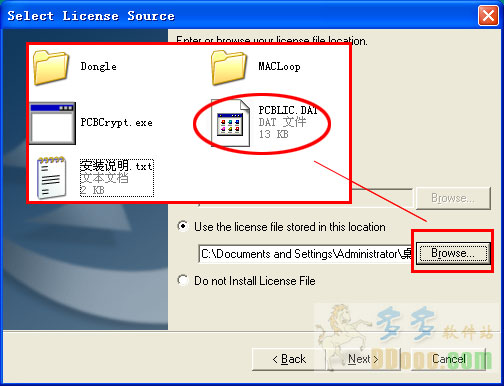Focus the license file path field
The image size is (504, 386).
[306, 254]
